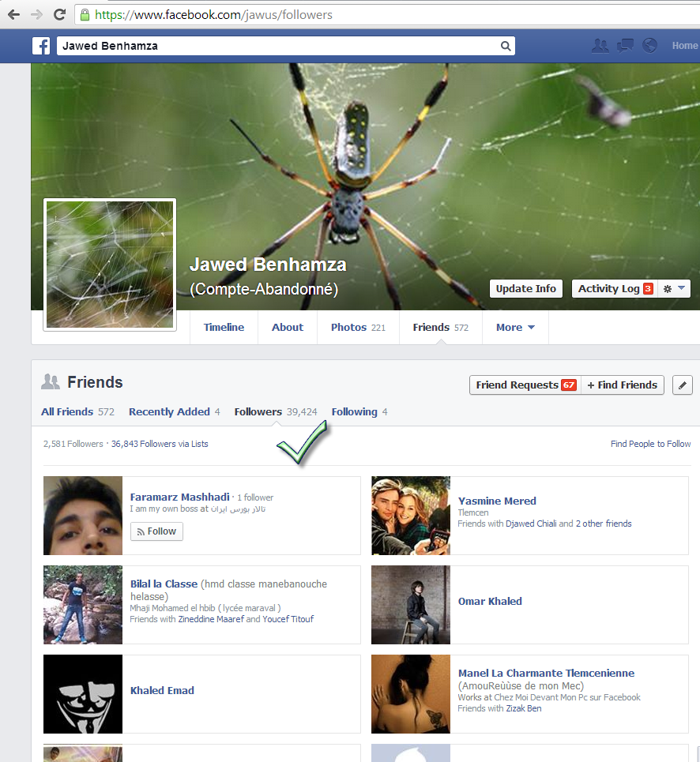Open friend requests icon in top bar
Screen dimensions: 700x762
click(x=600, y=46)
